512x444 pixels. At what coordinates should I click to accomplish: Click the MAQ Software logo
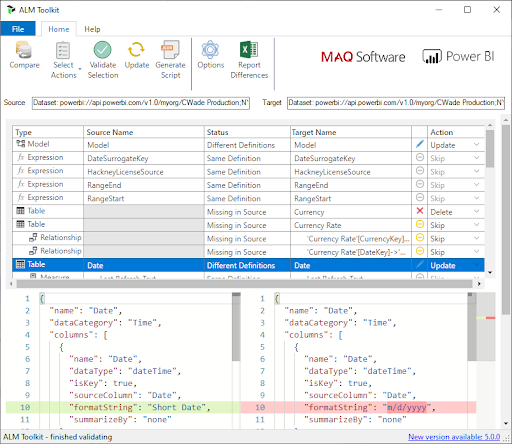tap(363, 57)
